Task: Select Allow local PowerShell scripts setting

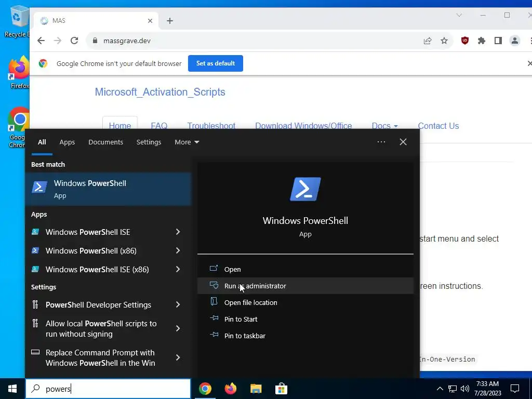Action: click(101, 328)
